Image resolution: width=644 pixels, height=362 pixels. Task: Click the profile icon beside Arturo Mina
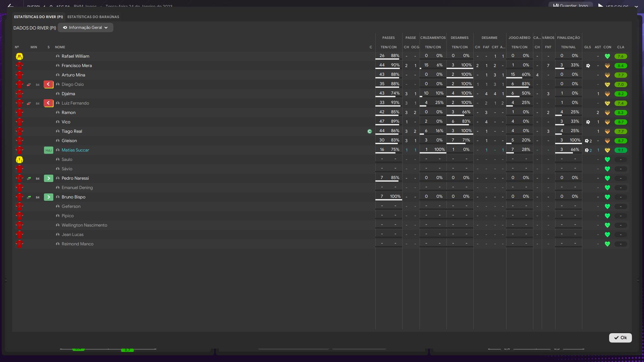58,75
